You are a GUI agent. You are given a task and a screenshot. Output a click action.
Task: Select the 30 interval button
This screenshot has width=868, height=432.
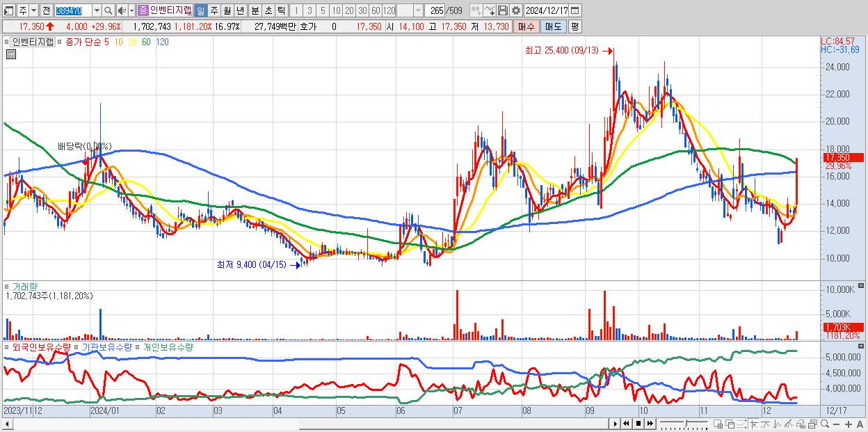362,10
